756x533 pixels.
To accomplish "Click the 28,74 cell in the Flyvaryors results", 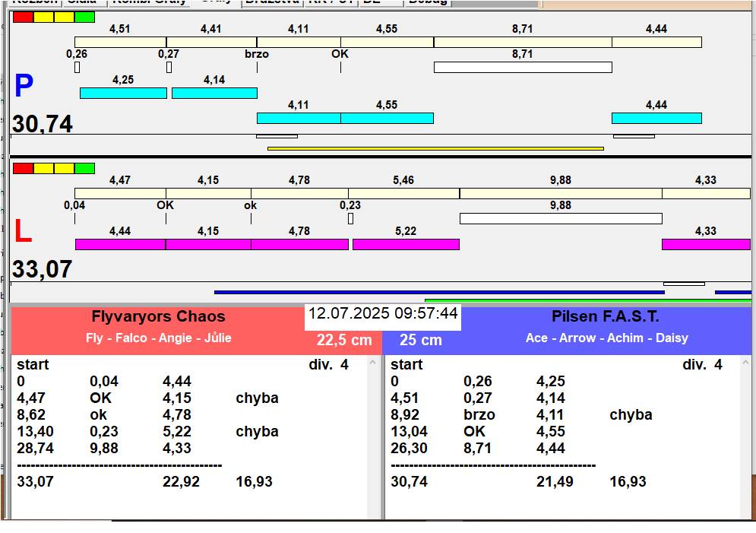I will tap(35, 448).
